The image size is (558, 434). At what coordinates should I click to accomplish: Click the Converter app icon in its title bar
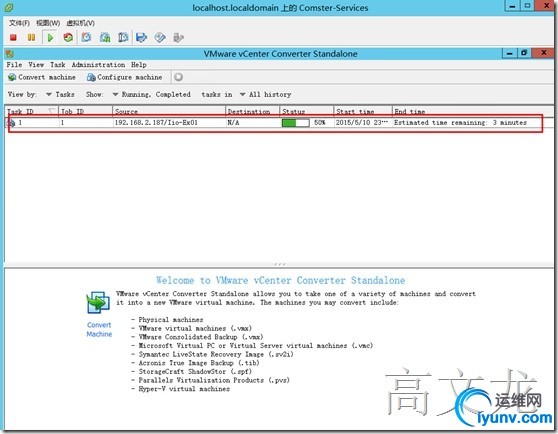point(10,54)
